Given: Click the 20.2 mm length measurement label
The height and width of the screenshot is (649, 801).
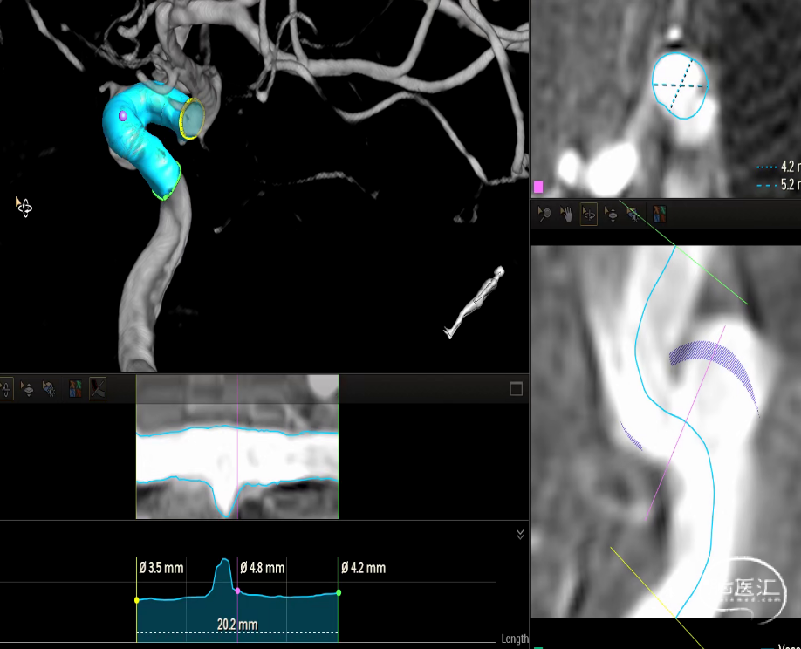Looking at the screenshot, I should (236, 625).
